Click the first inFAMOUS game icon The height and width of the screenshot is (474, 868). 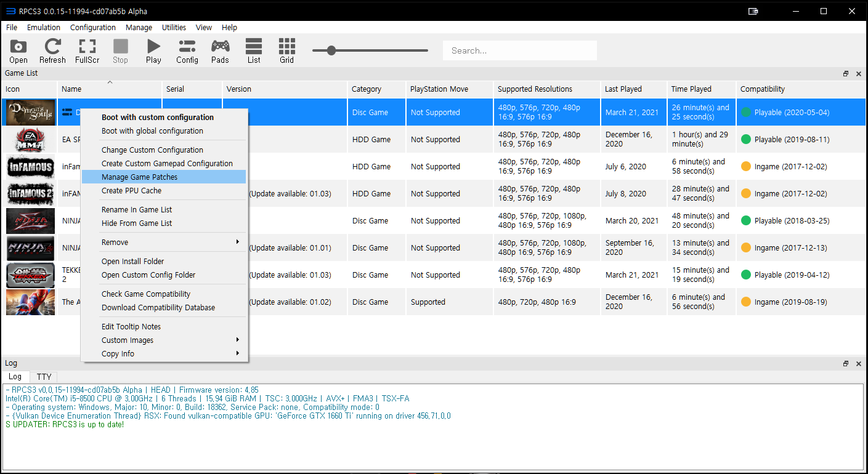click(x=30, y=166)
